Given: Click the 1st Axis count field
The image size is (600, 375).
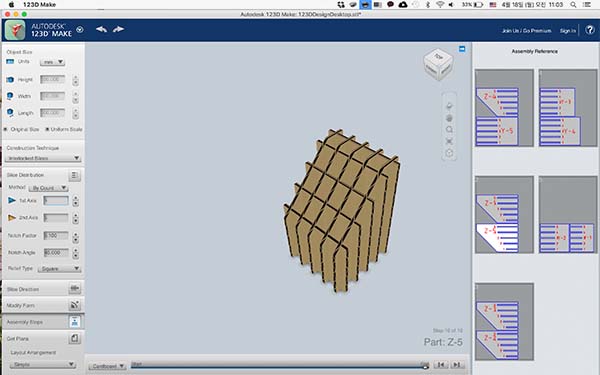Looking at the screenshot, I should pyautogui.click(x=56, y=201).
